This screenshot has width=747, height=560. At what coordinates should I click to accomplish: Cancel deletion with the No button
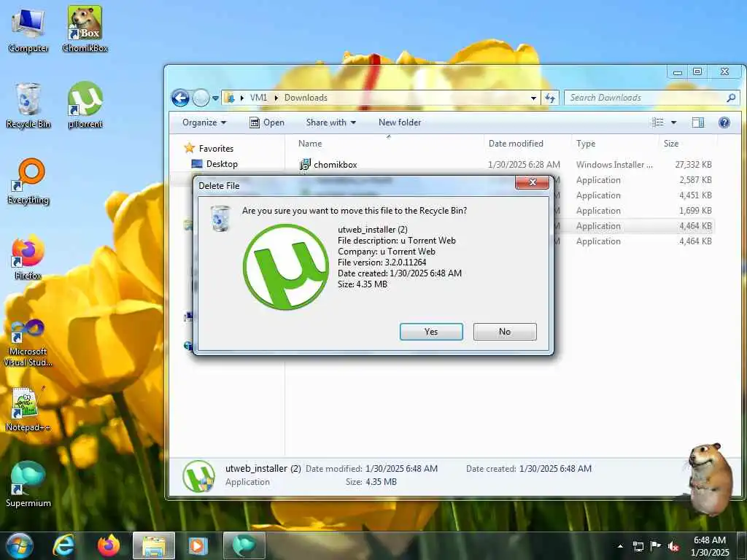505,332
